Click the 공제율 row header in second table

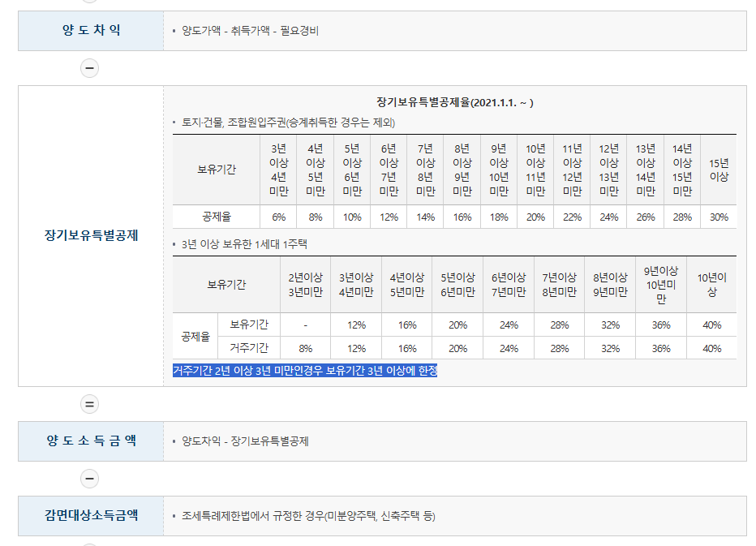tap(195, 336)
